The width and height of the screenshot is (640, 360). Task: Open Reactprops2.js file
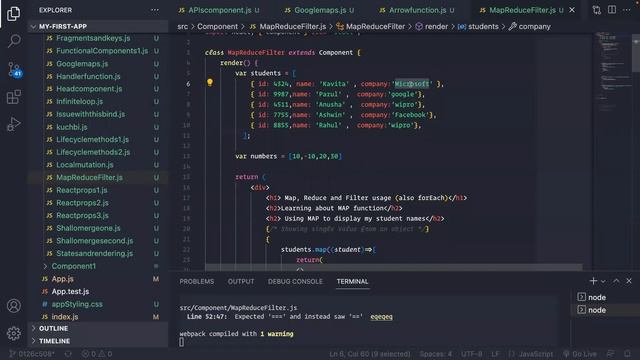[82, 203]
